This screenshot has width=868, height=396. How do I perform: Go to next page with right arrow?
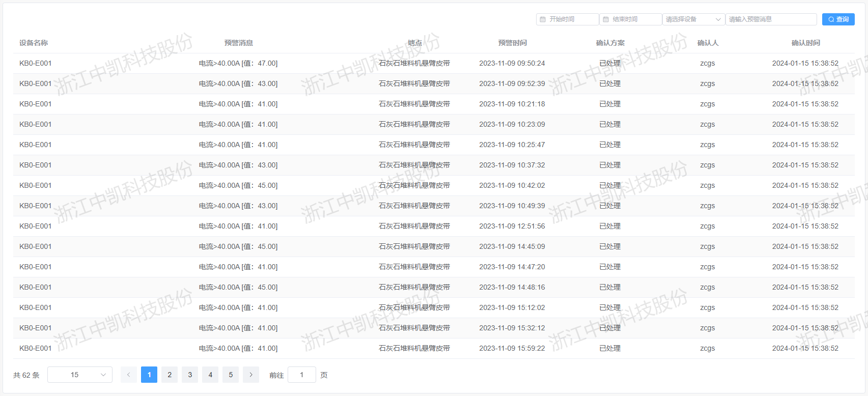click(x=251, y=375)
